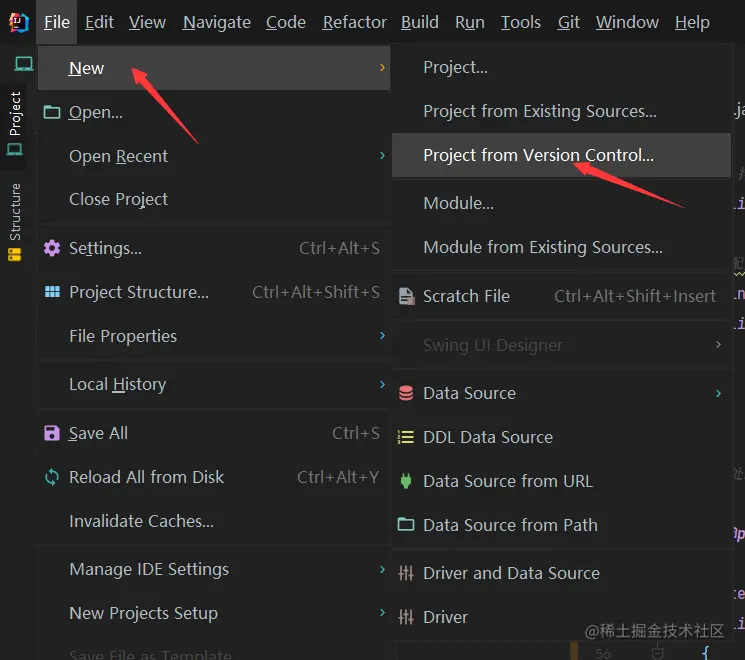
Task: Click the Scratch File document icon
Action: (x=406, y=296)
